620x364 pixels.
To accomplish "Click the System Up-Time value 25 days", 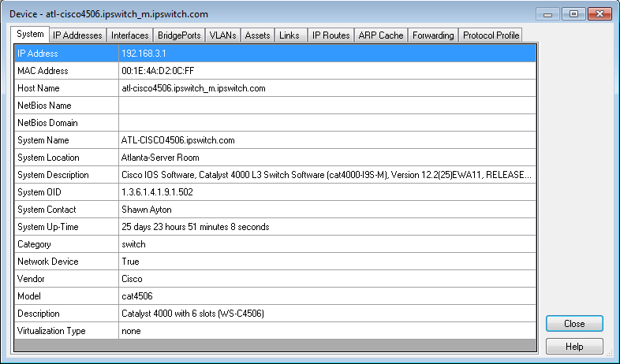I will tap(327, 227).
